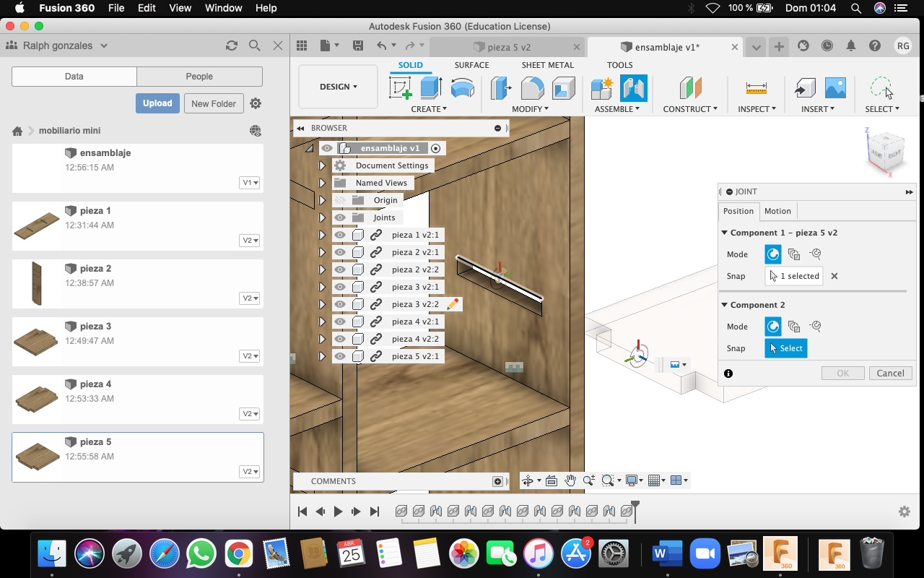Viewport: 924px width, 578px height.
Task: Open the Help question mark
Action: [x=875, y=46]
